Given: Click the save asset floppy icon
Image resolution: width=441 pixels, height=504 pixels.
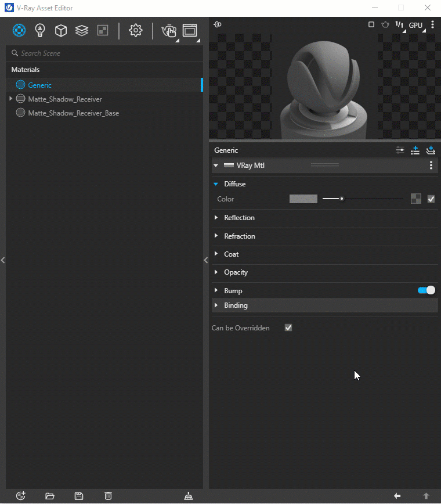Looking at the screenshot, I should (79, 496).
